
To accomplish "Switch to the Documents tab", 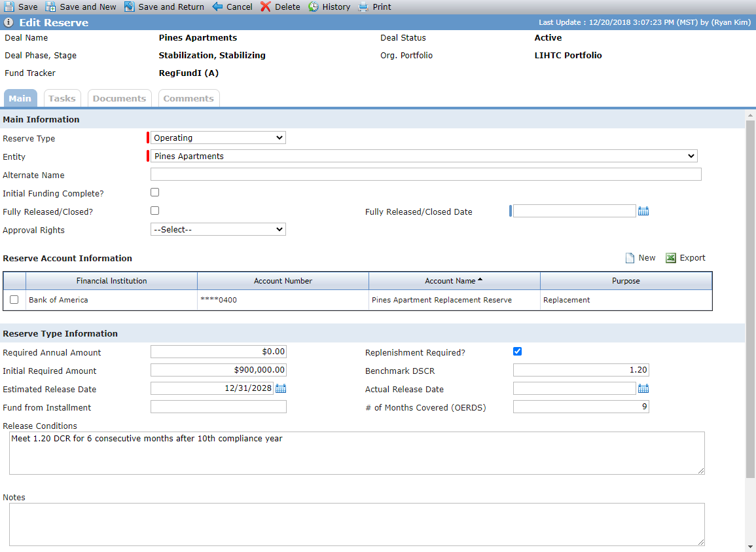I will point(120,98).
